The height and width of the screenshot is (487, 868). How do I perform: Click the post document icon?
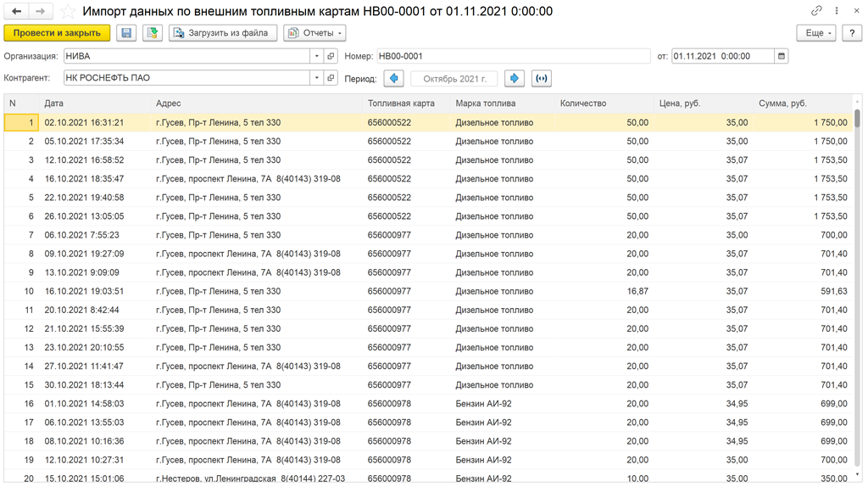tap(152, 33)
